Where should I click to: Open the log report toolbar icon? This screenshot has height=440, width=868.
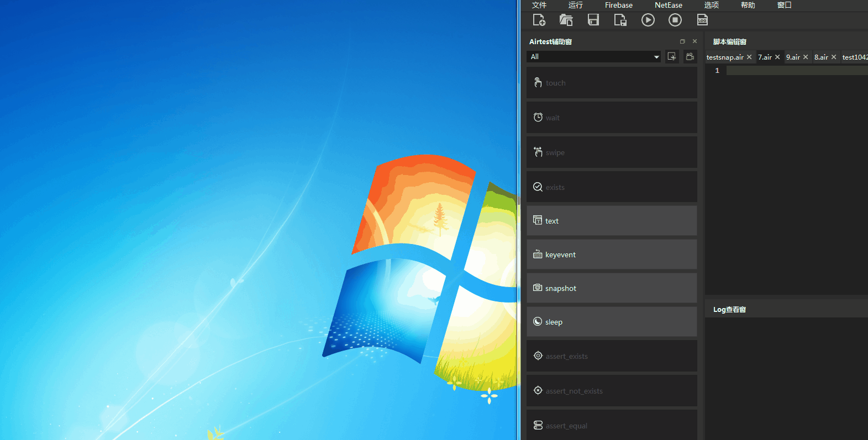702,20
